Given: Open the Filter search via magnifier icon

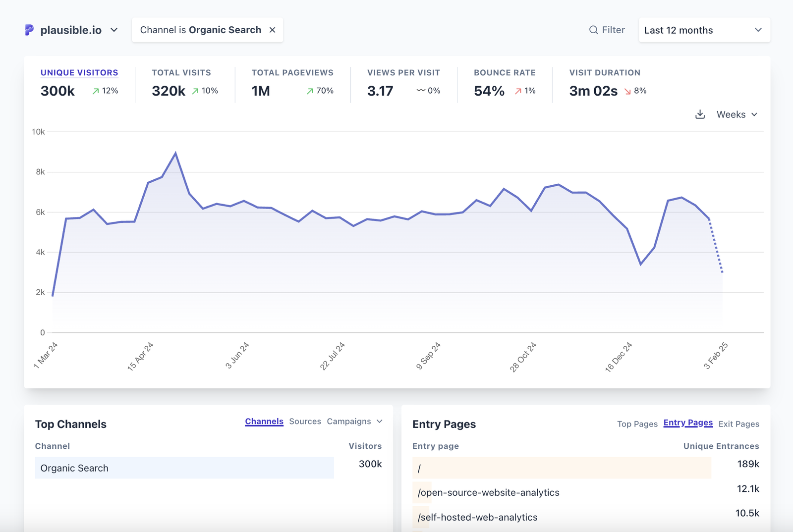Looking at the screenshot, I should coord(593,30).
